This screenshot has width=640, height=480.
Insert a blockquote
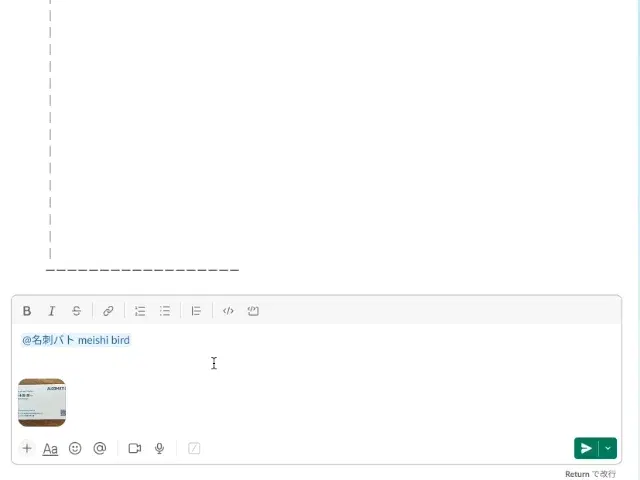196,311
